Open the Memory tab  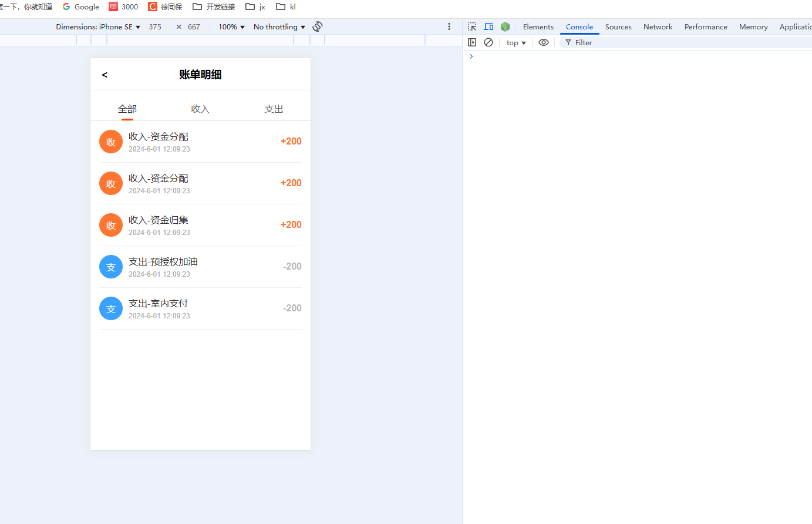click(753, 26)
